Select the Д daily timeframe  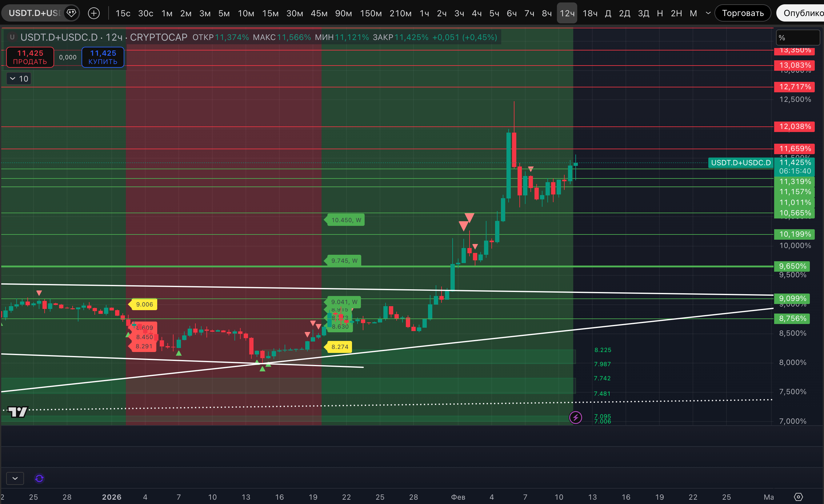[x=608, y=13]
